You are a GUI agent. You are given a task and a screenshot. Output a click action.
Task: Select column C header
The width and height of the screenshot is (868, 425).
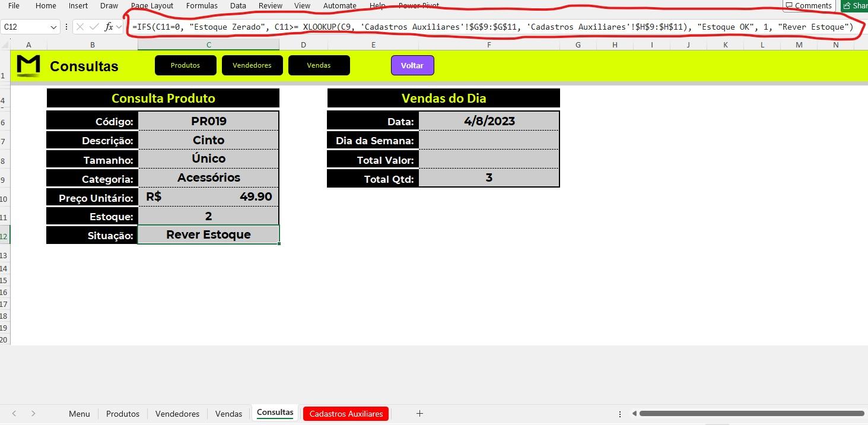(x=208, y=45)
